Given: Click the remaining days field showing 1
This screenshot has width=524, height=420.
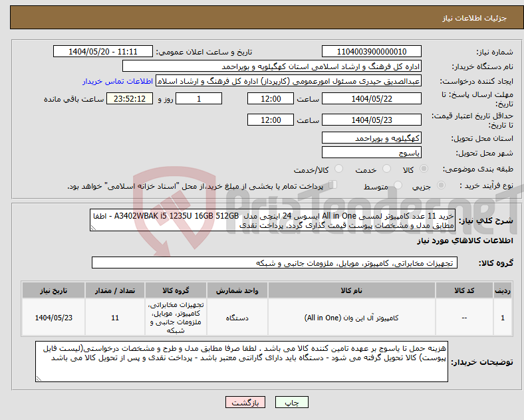Looking at the screenshot, I should 199,99.
